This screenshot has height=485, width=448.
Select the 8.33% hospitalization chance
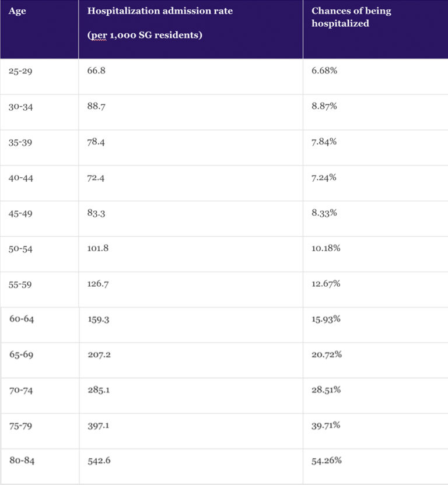324,213
